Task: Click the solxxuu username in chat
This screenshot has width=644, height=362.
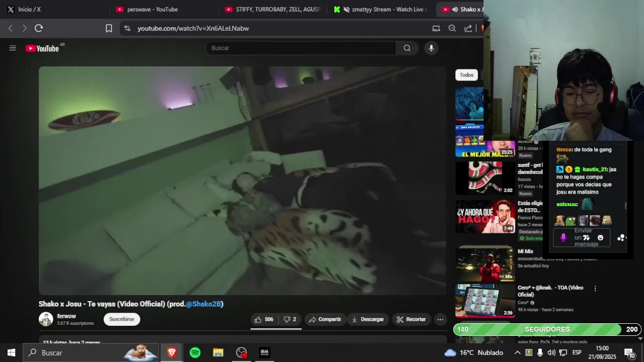Action: [x=567, y=205]
